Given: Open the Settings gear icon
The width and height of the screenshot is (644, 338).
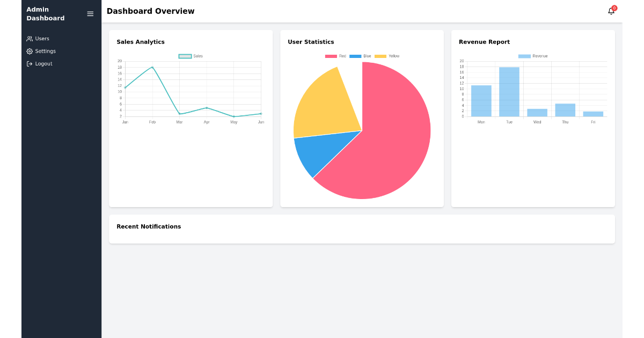Looking at the screenshot, I should [x=29, y=51].
